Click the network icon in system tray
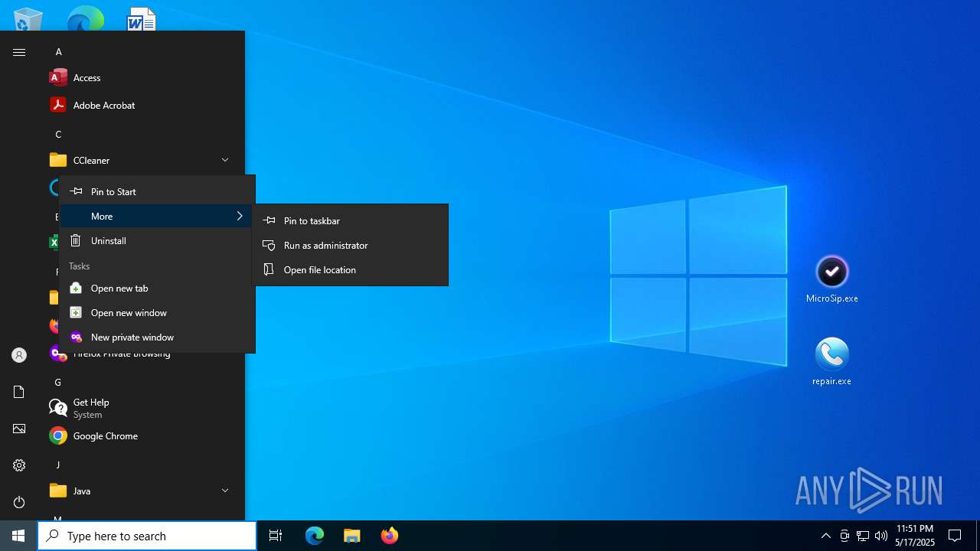The height and width of the screenshot is (551, 980). [x=863, y=536]
